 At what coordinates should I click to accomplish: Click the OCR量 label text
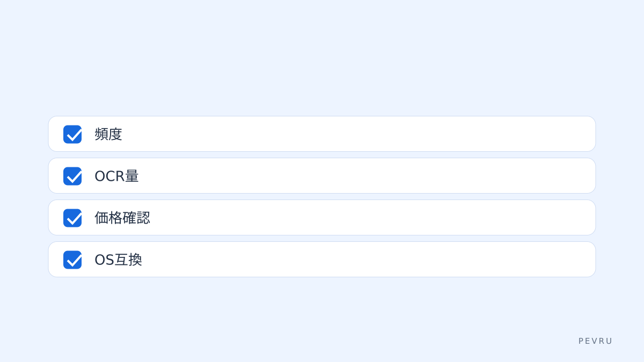(x=116, y=176)
